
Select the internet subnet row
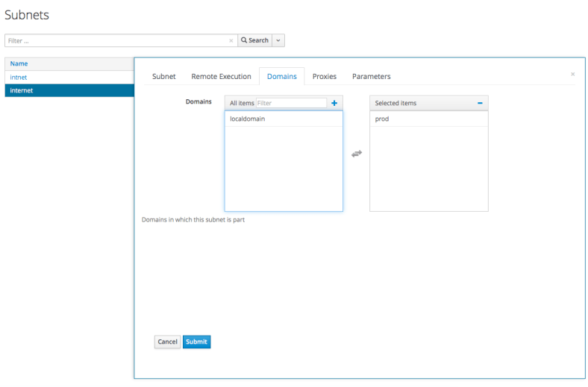point(22,90)
